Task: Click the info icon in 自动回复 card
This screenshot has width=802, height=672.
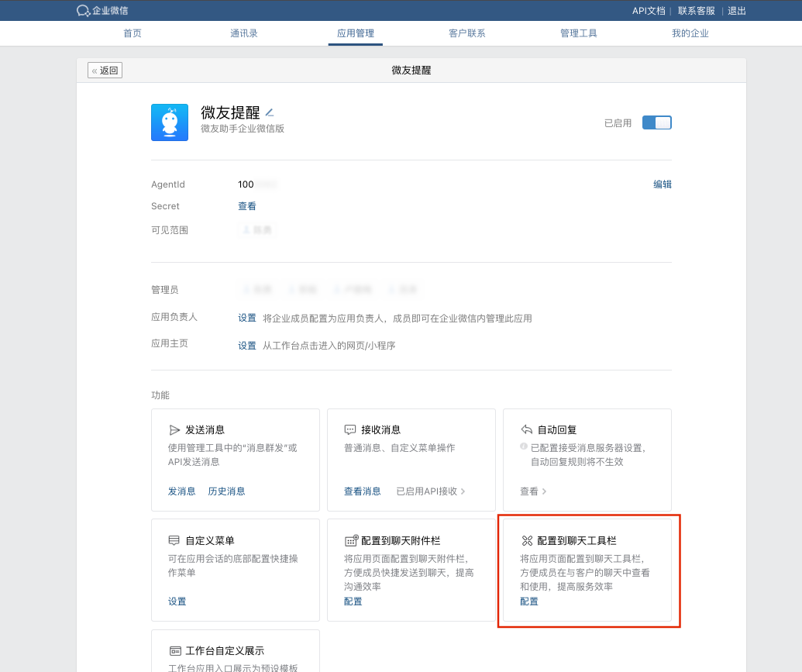Action: (x=523, y=446)
